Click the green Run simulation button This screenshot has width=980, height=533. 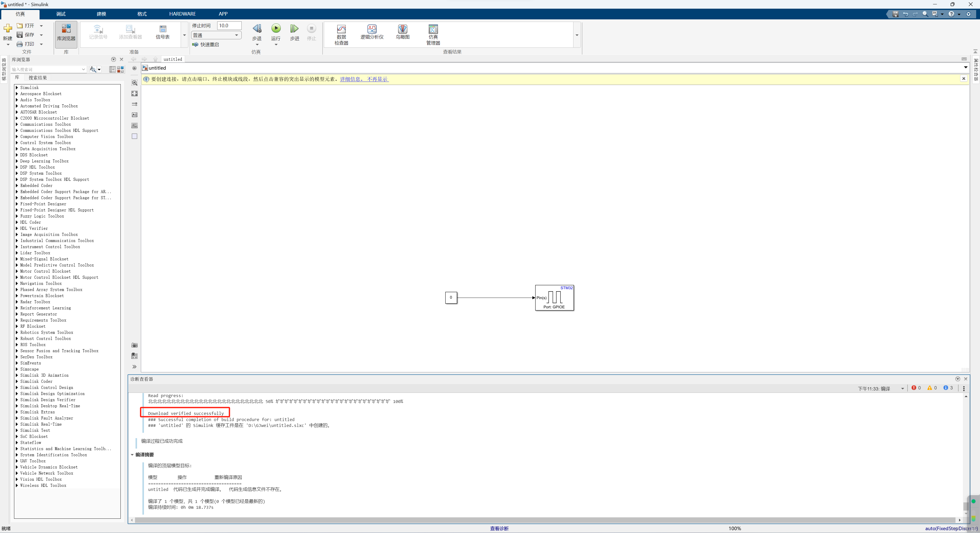pos(276,29)
